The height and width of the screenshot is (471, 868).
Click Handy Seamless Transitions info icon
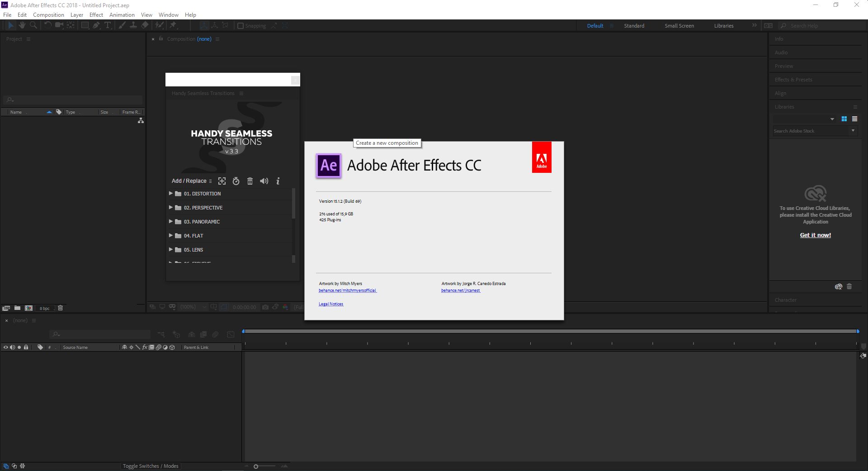pos(278,181)
